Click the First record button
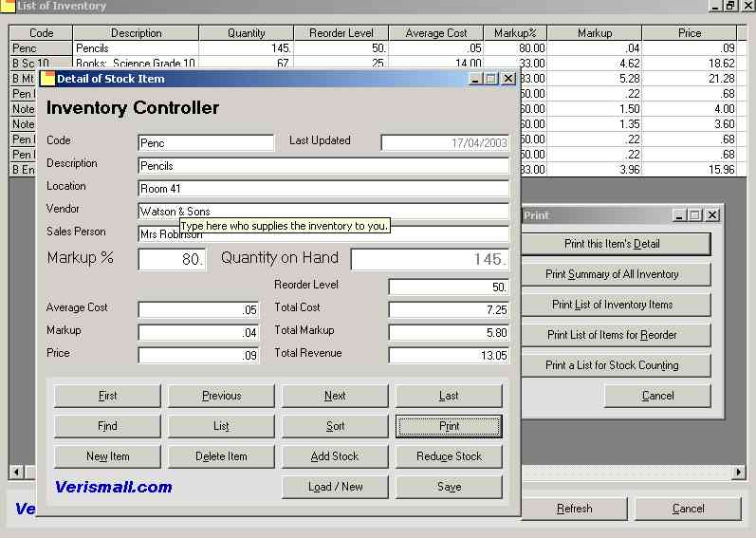Screen dimensions: 756x538 point(107,396)
